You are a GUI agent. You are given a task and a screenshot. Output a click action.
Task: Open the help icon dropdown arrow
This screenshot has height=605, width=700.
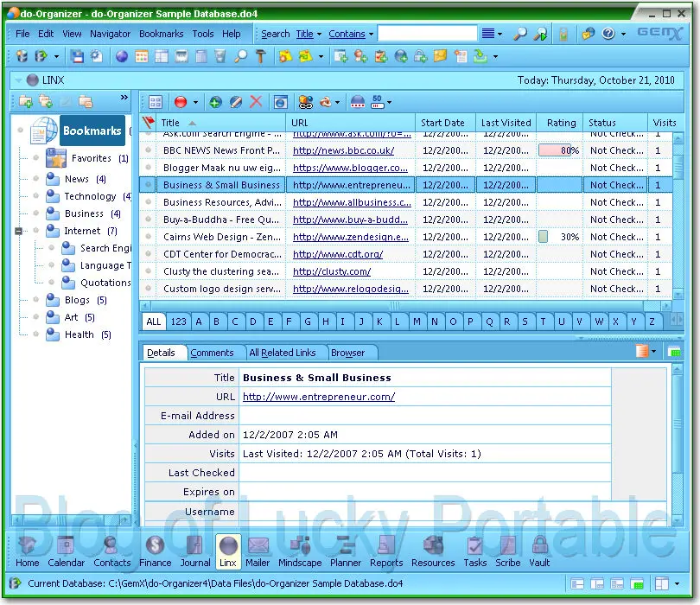click(x=623, y=34)
